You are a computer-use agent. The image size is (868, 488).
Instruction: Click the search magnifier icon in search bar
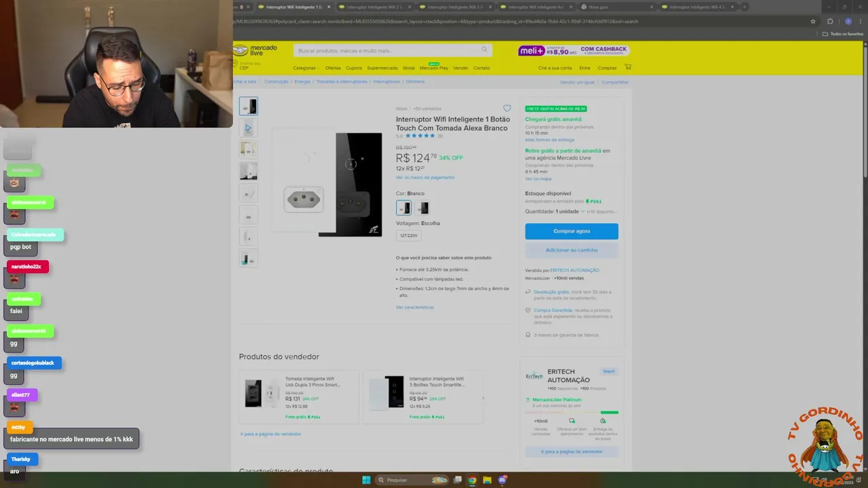(484, 50)
